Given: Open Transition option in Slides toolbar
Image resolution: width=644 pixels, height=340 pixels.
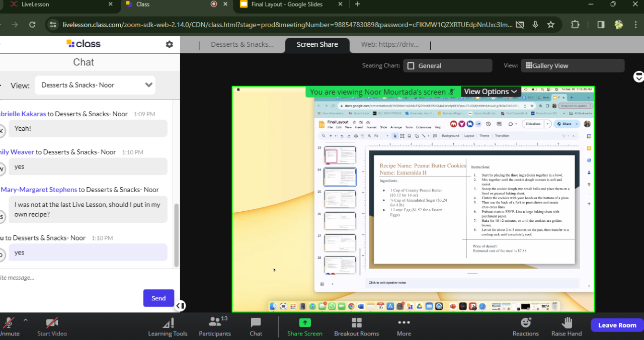Looking at the screenshot, I should (502, 136).
